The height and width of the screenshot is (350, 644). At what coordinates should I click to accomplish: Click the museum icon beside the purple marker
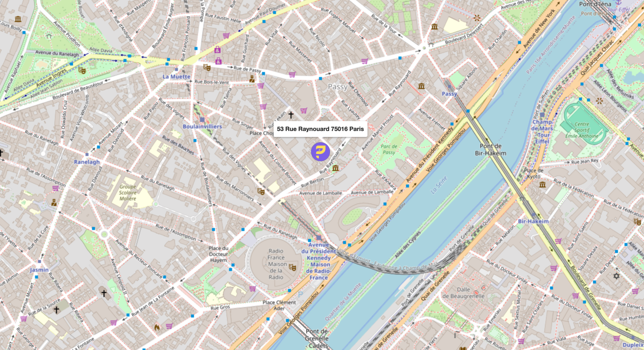coord(335,169)
